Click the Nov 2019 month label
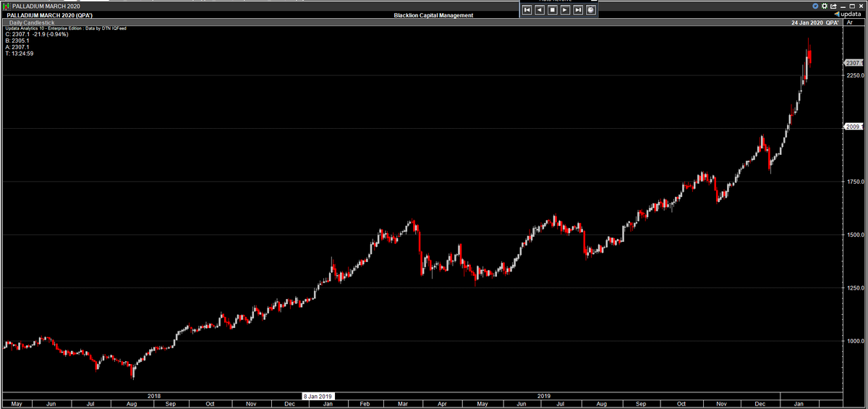Viewport: 868px width, 409px height. coord(722,404)
